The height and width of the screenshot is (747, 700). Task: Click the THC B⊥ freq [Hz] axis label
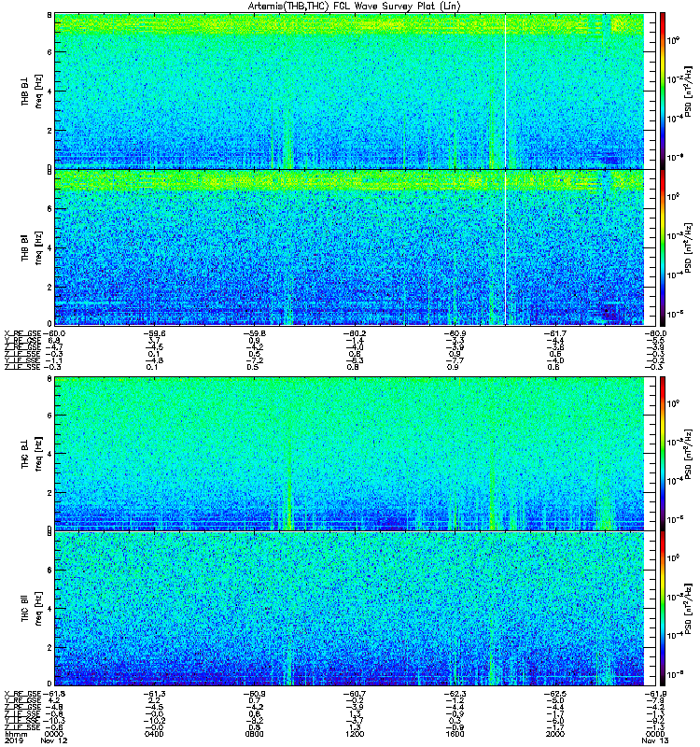pos(31,454)
